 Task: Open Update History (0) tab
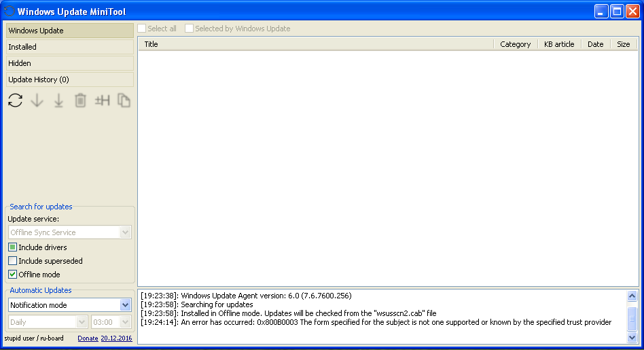70,80
